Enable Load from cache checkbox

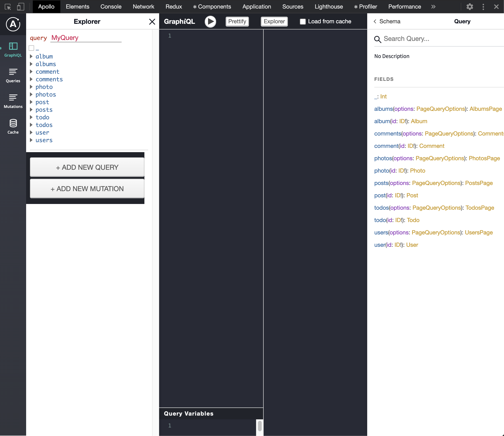click(303, 21)
